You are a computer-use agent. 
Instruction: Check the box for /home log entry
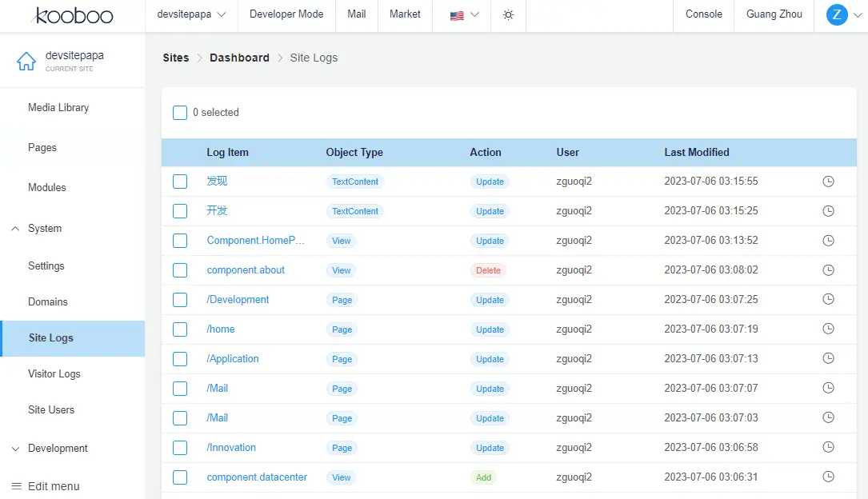point(180,329)
